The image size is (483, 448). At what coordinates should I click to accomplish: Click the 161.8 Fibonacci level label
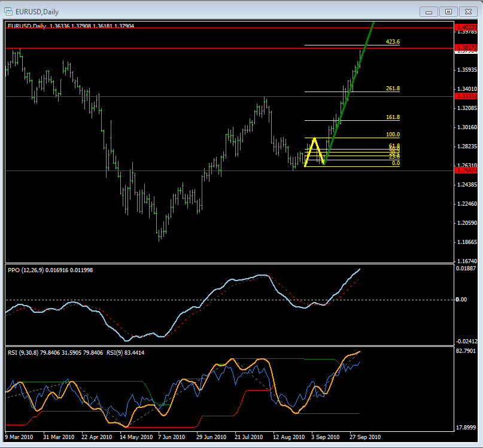point(393,117)
